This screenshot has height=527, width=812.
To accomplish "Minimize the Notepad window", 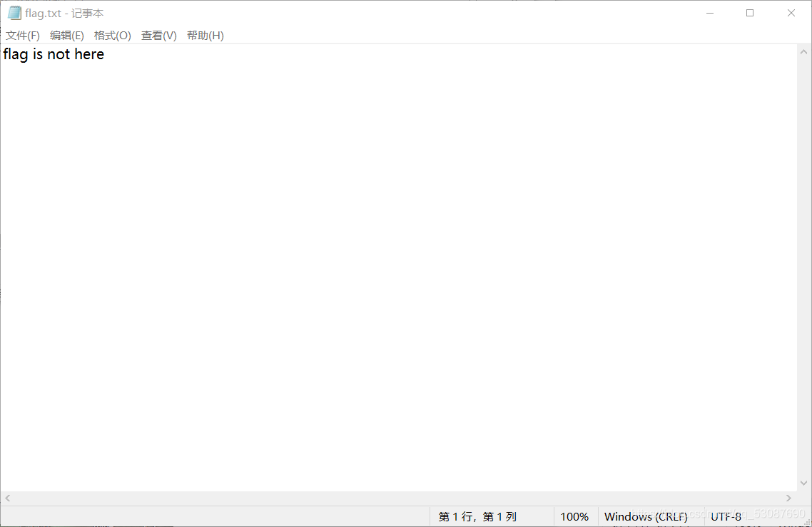I will click(710, 13).
